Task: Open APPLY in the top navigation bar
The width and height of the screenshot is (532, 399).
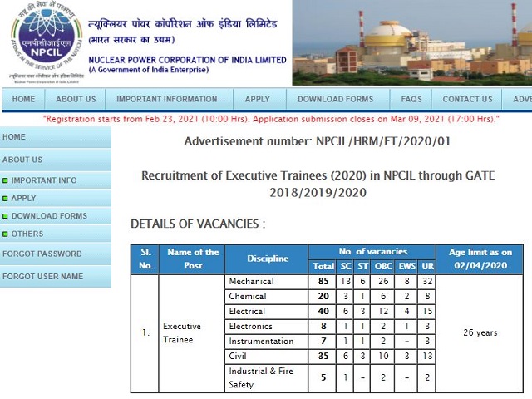Action: coord(258,99)
